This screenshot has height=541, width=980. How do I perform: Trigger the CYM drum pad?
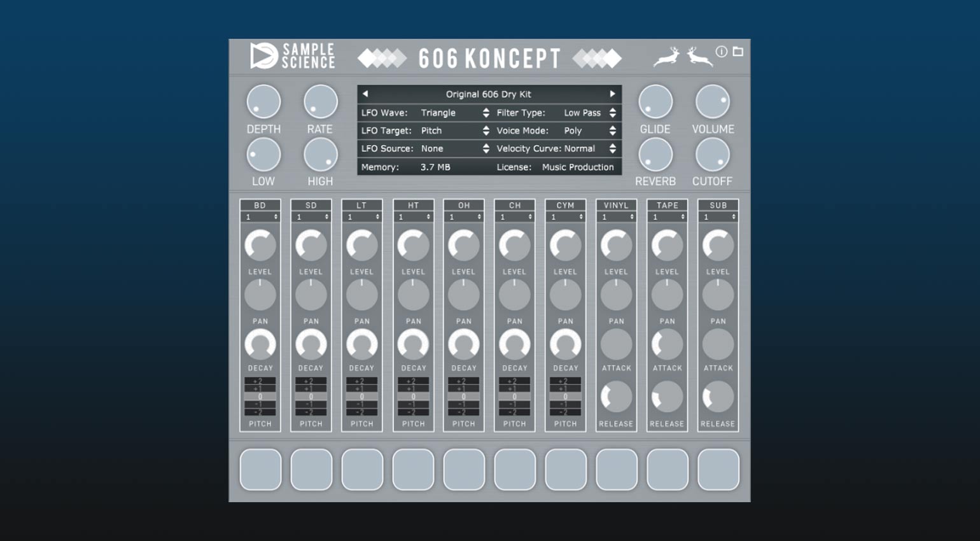[566, 470]
